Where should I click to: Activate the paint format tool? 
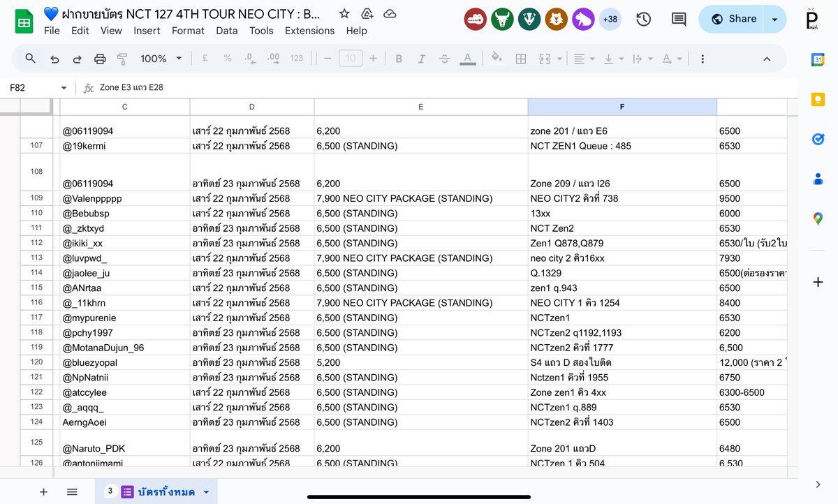click(x=122, y=59)
